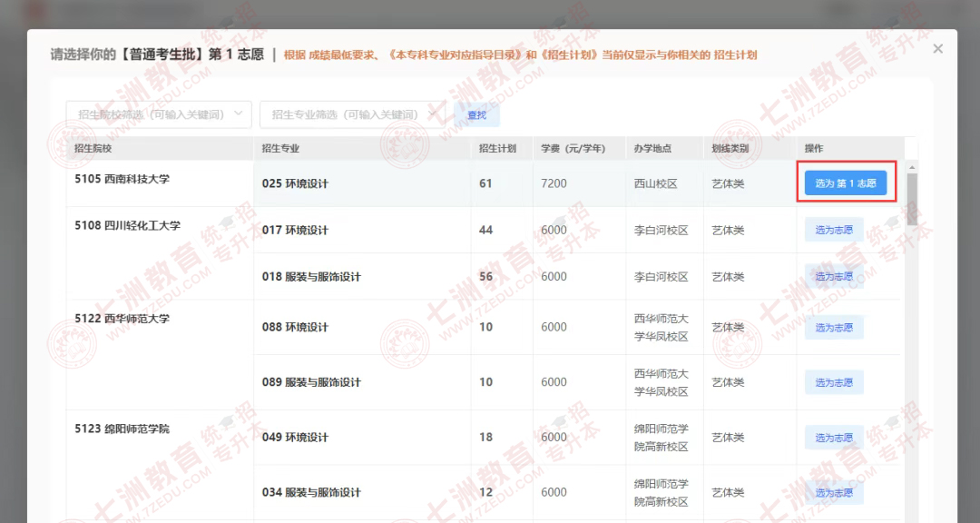Click the 招生院校 column header
Screen dimensions: 980x523
tap(93, 148)
